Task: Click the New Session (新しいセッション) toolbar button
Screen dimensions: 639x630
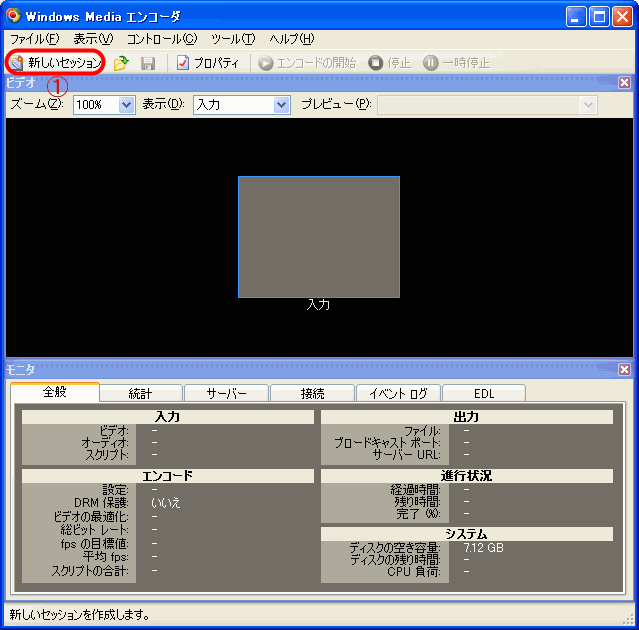Action: coord(56,62)
